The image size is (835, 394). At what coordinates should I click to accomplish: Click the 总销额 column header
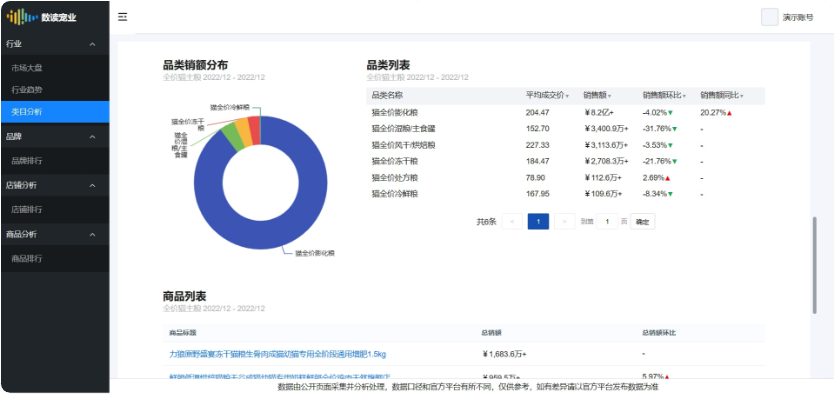pyautogui.click(x=491, y=333)
